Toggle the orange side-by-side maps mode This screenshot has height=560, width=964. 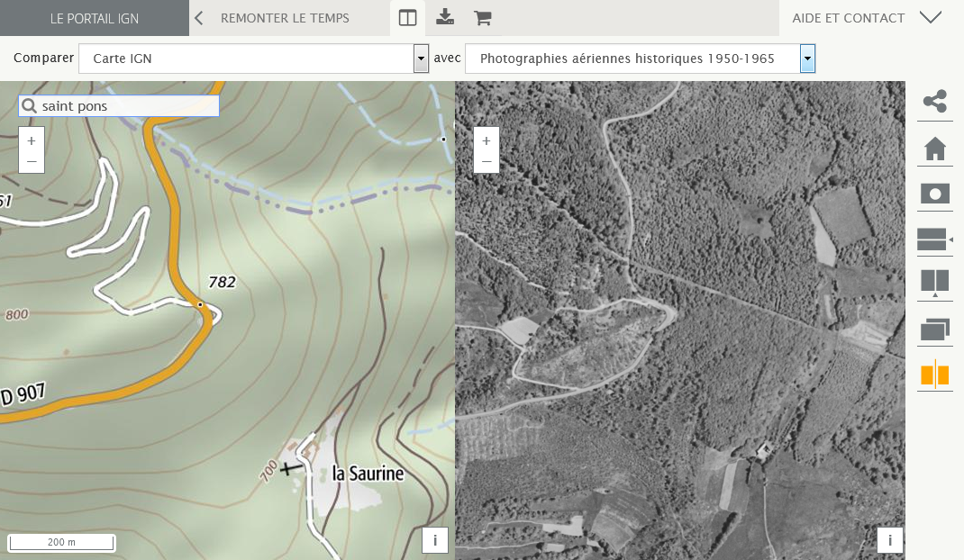[x=935, y=375]
